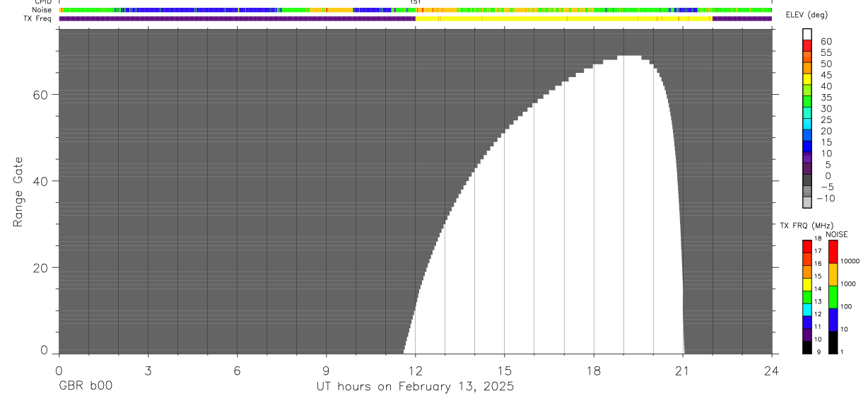Select the green 30–35 ELEV colorbar segment
Viewport: 868px width, 401px height.
coord(807,102)
